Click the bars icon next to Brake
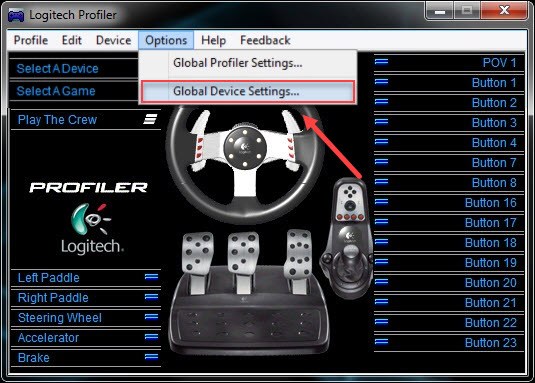The image size is (535, 383). click(x=151, y=357)
